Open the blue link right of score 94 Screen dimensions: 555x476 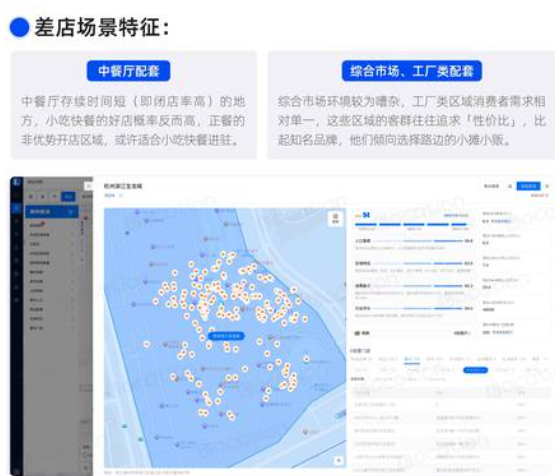(x=456, y=216)
